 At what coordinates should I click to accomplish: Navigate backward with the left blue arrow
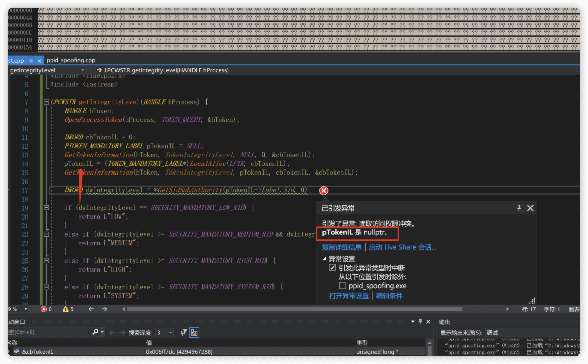[x=91, y=309]
